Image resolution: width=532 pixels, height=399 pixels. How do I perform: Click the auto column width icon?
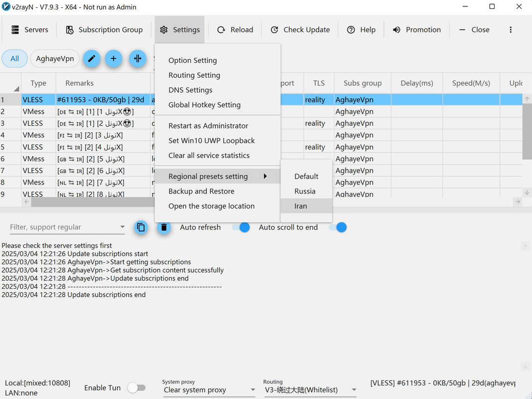[x=137, y=58]
